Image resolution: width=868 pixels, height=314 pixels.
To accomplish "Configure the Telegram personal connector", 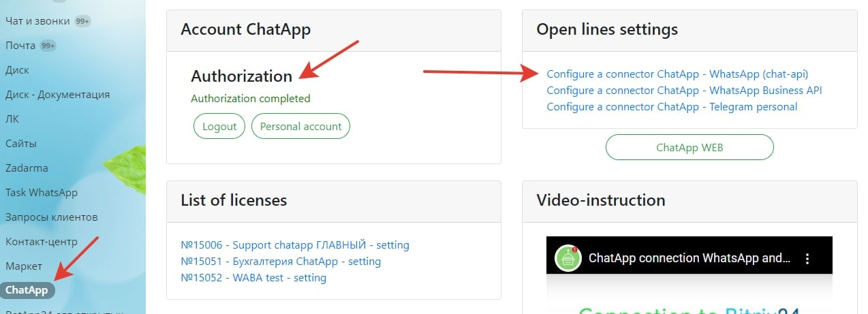I will tap(672, 106).
